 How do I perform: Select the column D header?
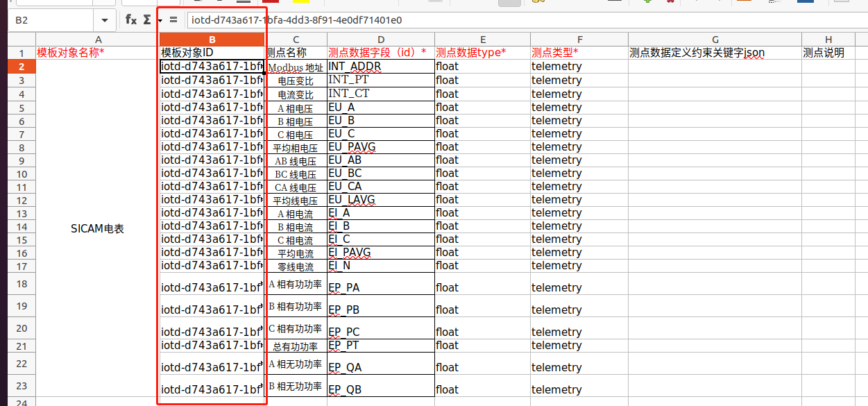click(381, 40)
